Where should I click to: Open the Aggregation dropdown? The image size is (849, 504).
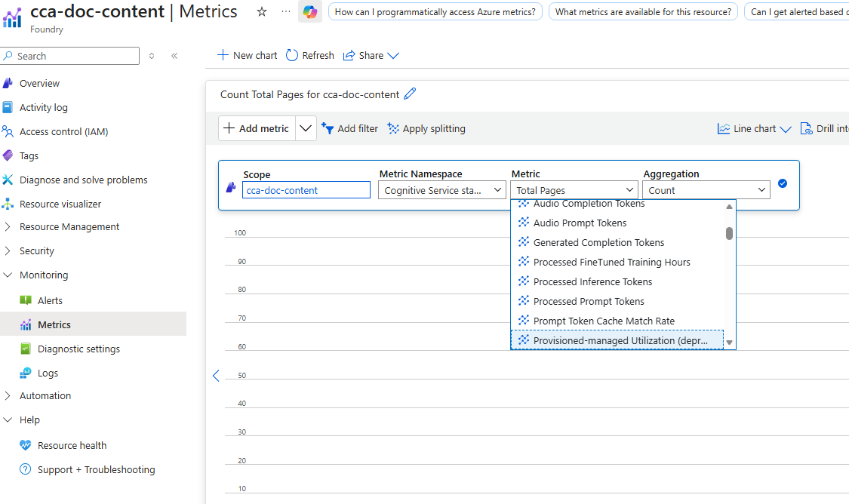tap(706, 190)
